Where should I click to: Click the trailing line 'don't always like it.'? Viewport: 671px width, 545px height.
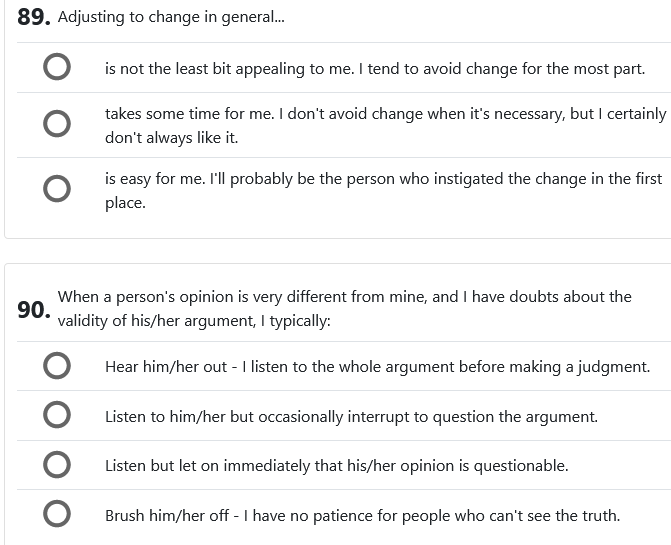(x=171, y=138)
